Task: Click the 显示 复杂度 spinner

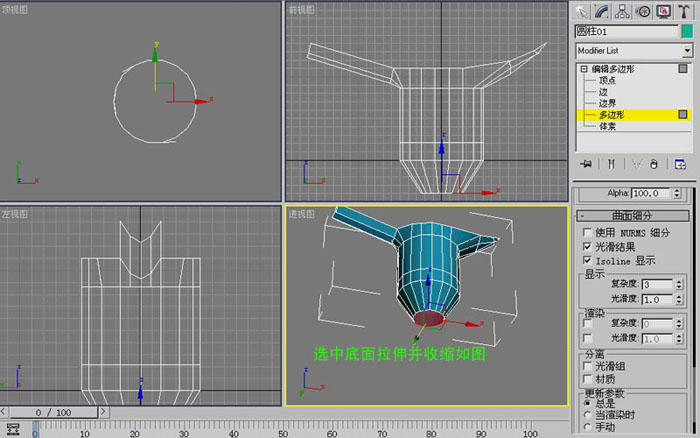Action: click(679, 284)
